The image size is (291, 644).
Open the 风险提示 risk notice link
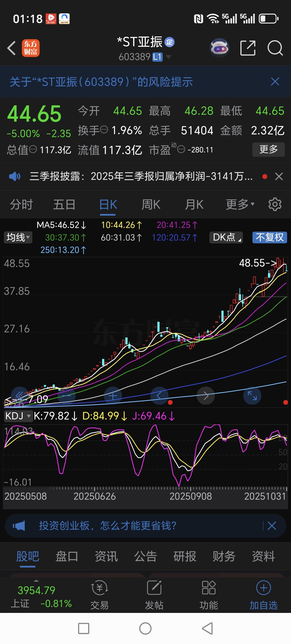click(x=101, y=82)
